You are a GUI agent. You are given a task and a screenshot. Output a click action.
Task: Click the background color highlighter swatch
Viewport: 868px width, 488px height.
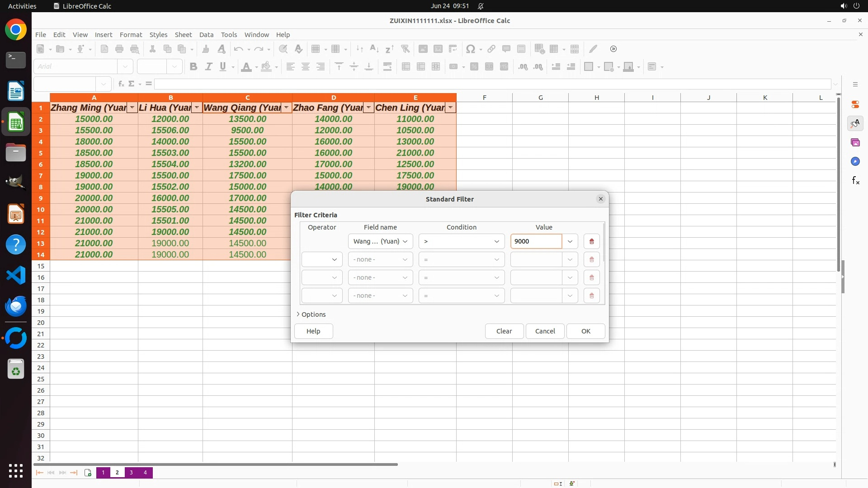pyautogui.click(x=266, y=67)
